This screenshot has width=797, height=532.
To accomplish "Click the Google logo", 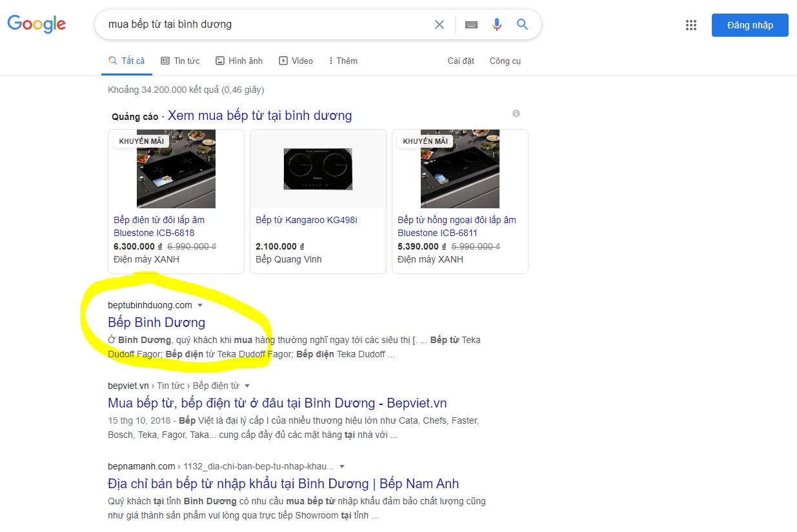I will point(36,25).
